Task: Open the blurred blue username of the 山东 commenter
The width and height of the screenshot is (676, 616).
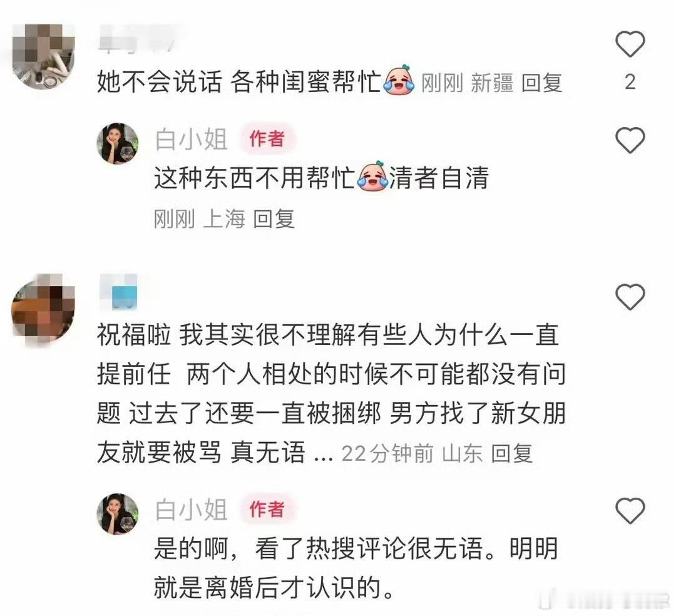Action: click(118, 291)
